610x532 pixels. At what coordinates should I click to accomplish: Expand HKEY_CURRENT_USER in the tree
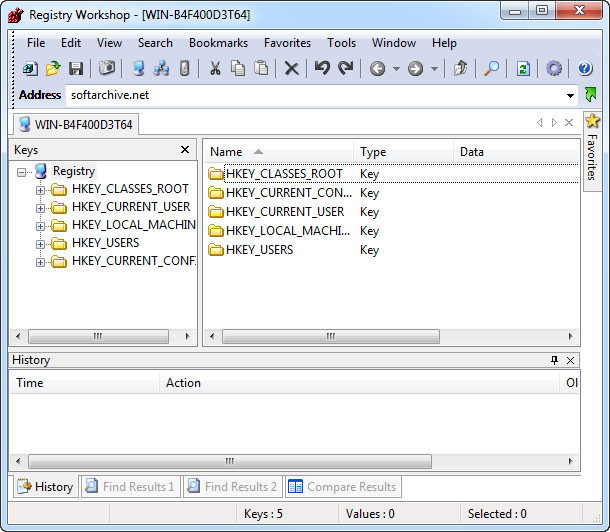[x=40, y=208]
